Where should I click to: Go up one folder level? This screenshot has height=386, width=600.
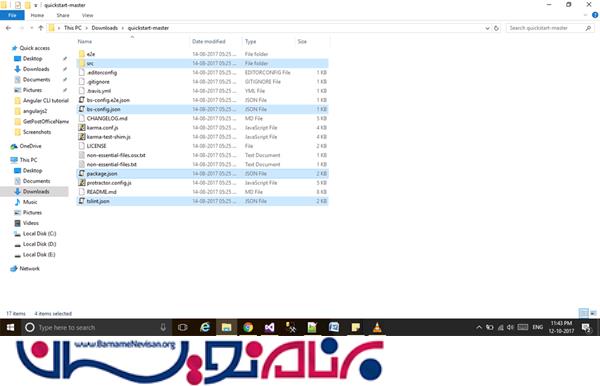[x=41, y=28]
